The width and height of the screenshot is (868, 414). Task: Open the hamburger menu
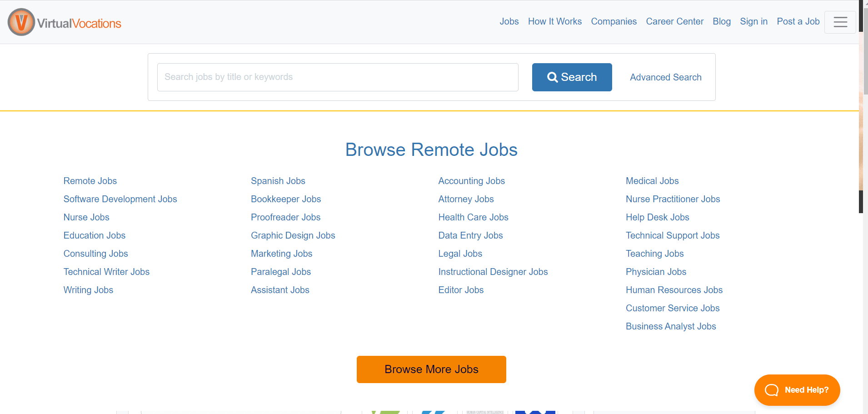[x=840, y=22]
